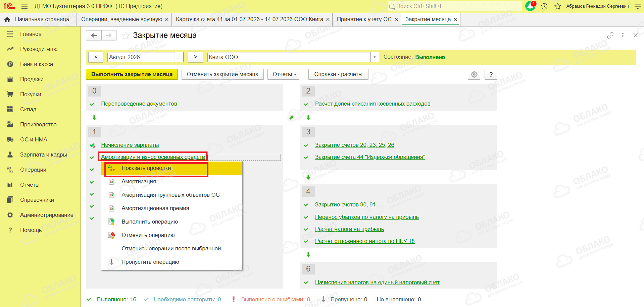Switch to next month with > button

point(195,57)
